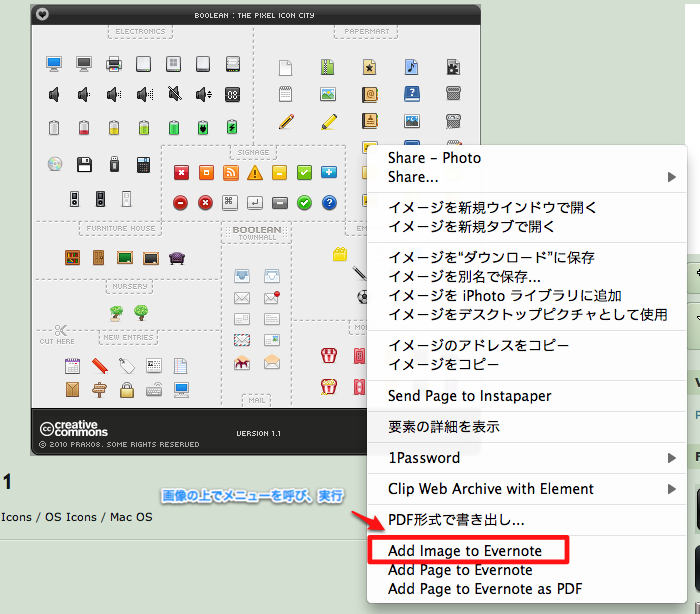
Task: Click the floppy disk icon
Action: click(84, 164)
